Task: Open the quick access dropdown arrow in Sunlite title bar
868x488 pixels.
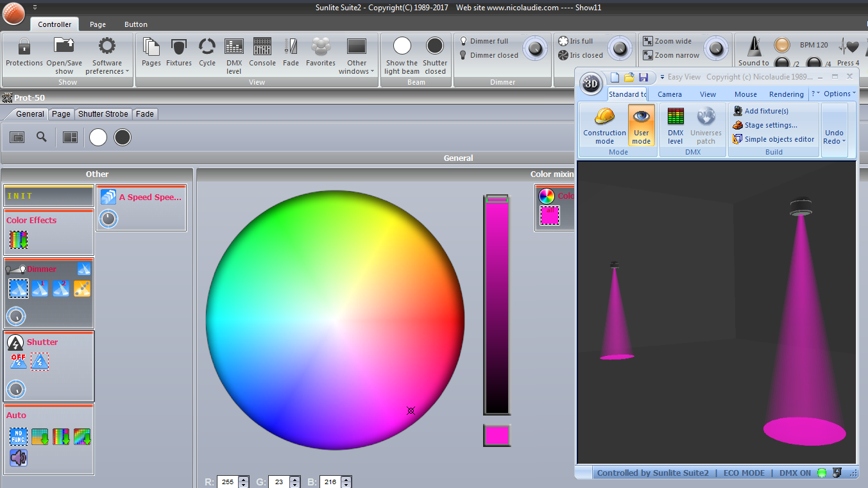Action: coord(35,8)
